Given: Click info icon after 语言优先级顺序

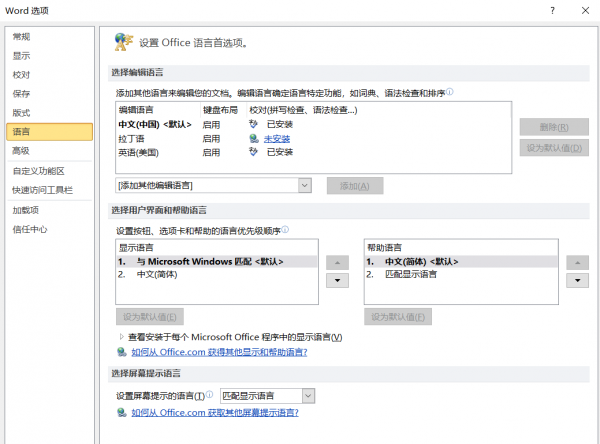Looking at the screenshot, I should tap(285, 230).
